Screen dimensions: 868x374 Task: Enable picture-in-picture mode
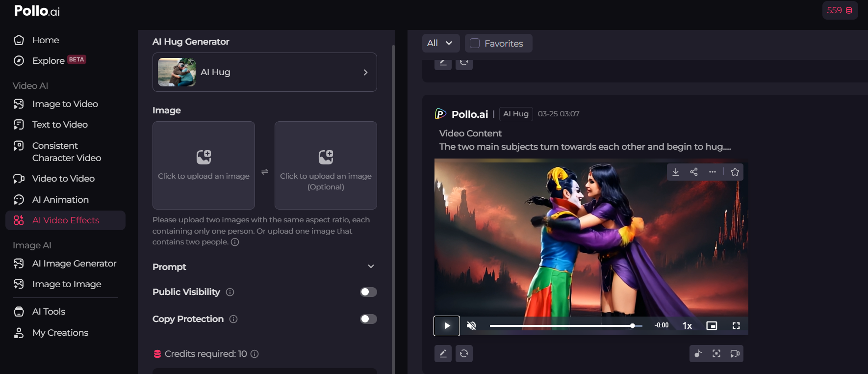pyautogui.click(x=712, y=325)
